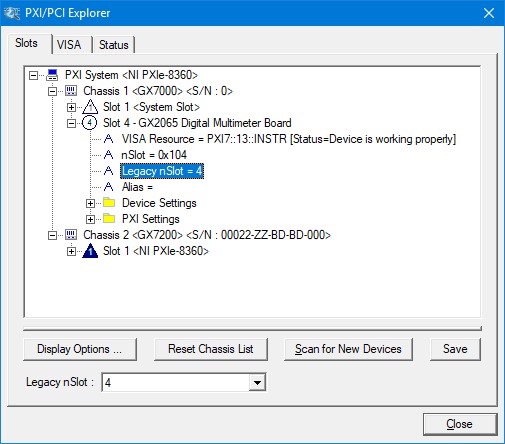Select 'Slot 1 <System Slot>' row

[151, 107]
